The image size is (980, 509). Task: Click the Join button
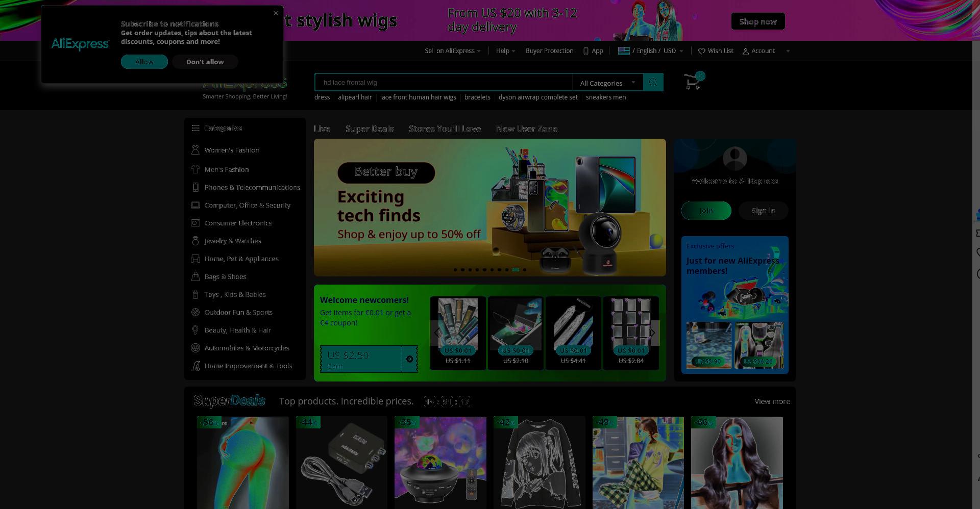[706, 211]
